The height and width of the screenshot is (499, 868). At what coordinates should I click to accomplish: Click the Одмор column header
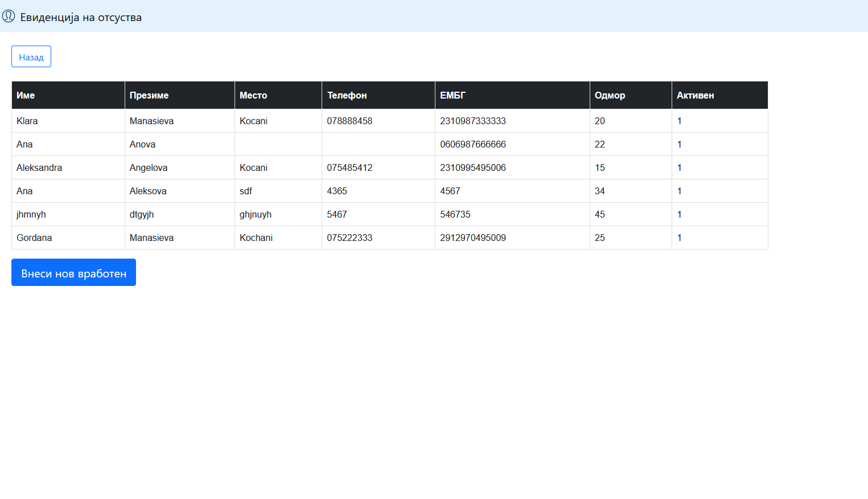(x=610, y=96)
